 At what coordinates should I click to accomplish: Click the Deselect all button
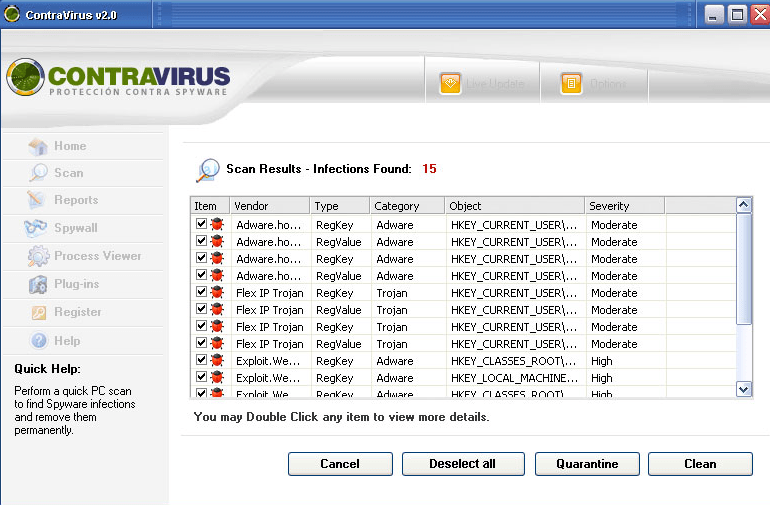pos(463,464)
